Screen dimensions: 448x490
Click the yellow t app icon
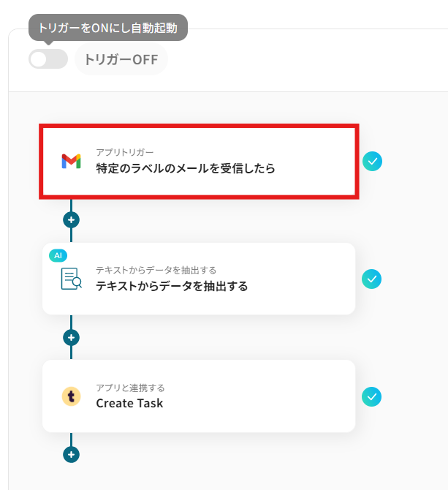pyautogui.click(x=71, y=396)
